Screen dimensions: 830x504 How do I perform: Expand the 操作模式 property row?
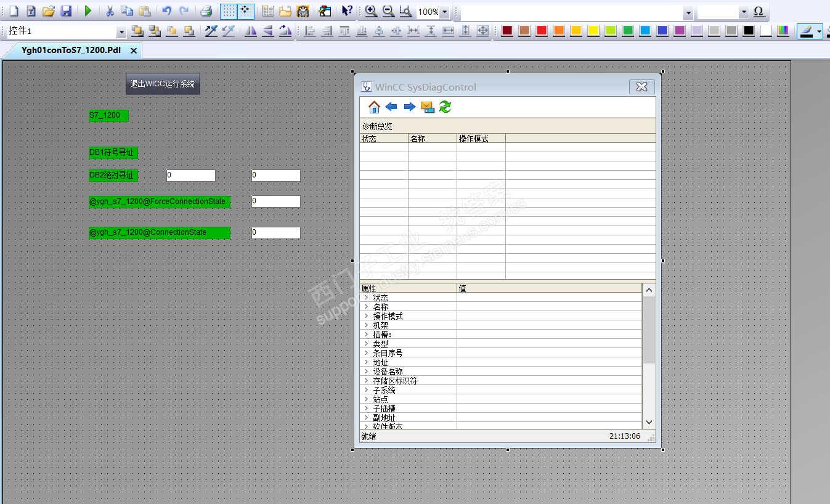coord(366,316)
